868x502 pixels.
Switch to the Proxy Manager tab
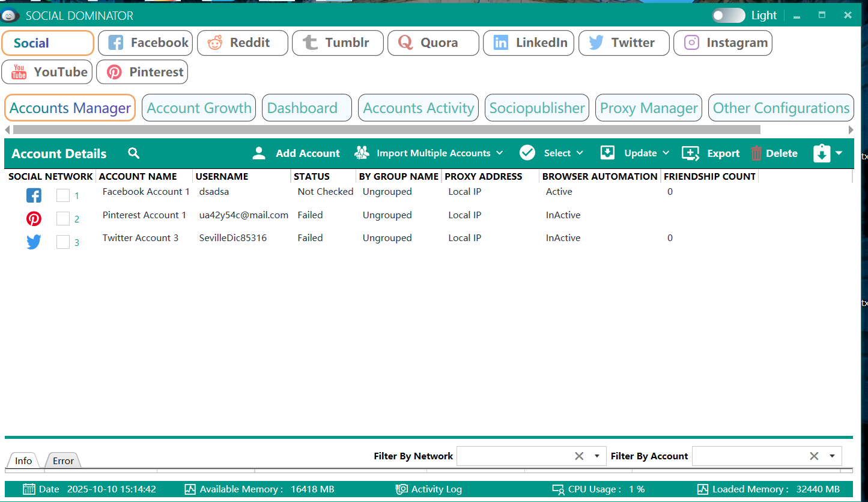649,108
